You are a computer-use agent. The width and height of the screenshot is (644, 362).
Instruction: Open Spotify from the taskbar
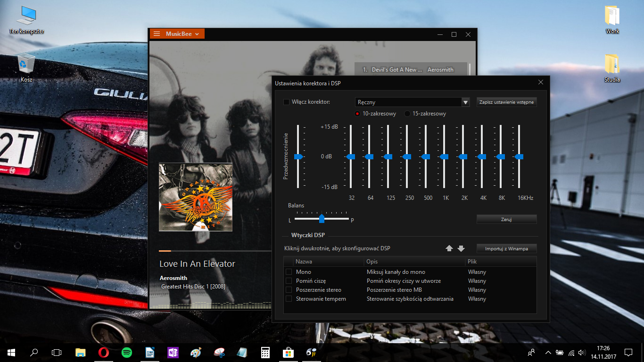pos(126,352)
